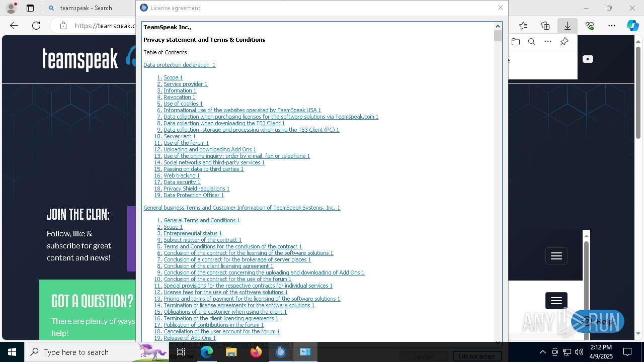Go to 'Cancellation of the user account for the forum'
The width and height of the screenshot is (644, 362).
click(x=221, y=331)
